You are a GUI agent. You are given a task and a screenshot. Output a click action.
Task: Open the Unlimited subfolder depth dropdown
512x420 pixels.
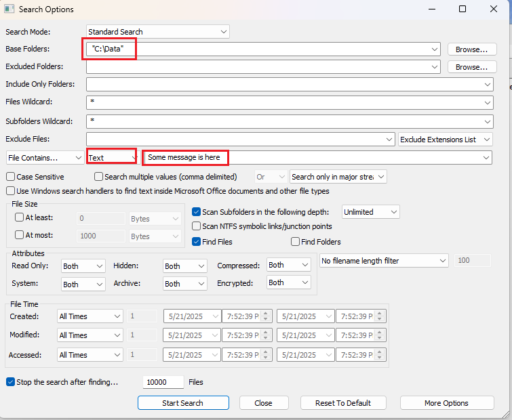pyautogui.click(x=371, y=212)
